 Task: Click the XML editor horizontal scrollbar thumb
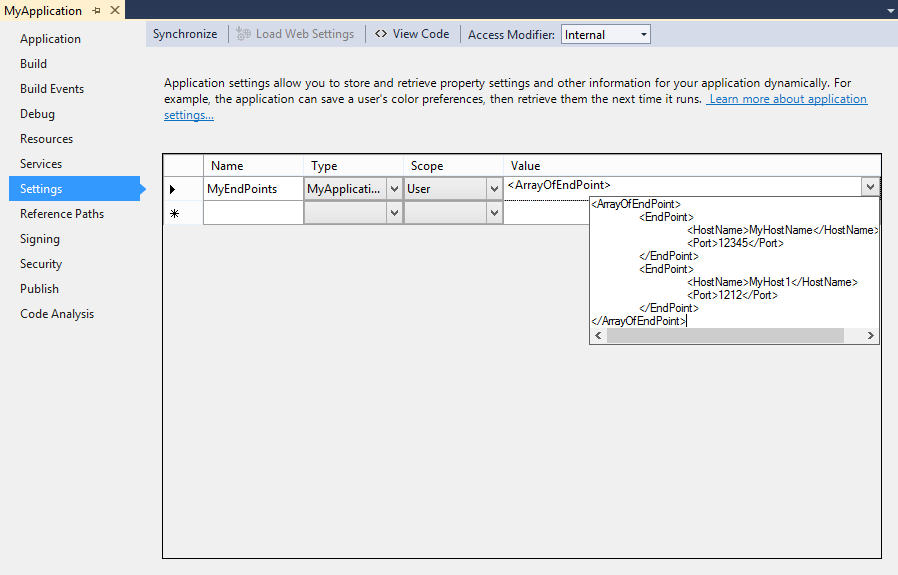(x=725, y=336)
